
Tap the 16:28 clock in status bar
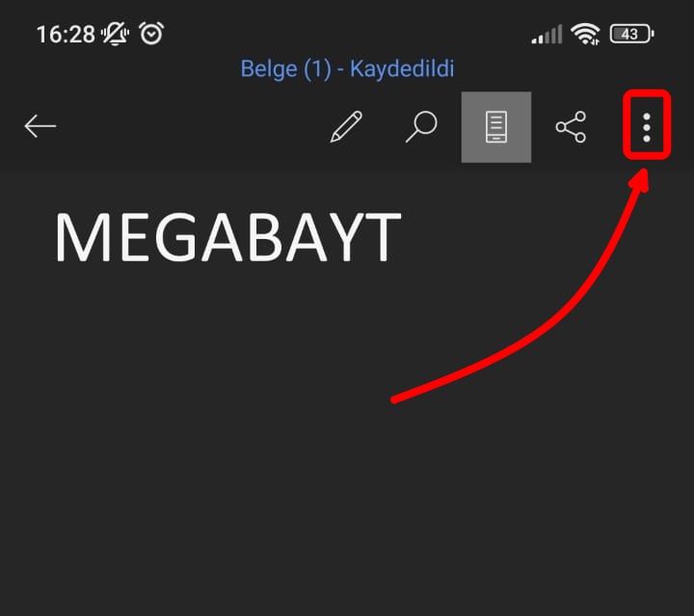click(x=66, y=35)
